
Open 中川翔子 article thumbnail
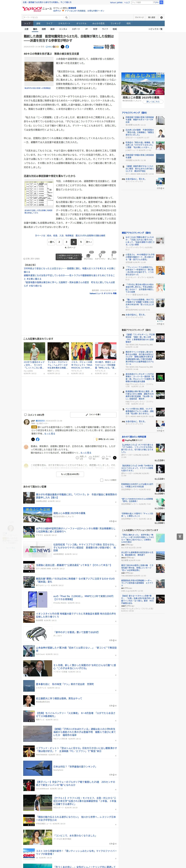106,351
